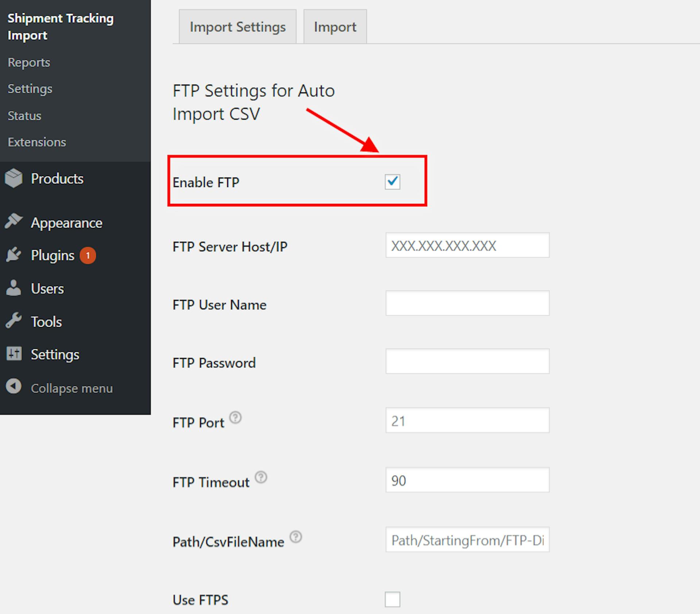Screen dimensions: 700x614
Task: Open the Tools menu label
Action: [46, 322]
